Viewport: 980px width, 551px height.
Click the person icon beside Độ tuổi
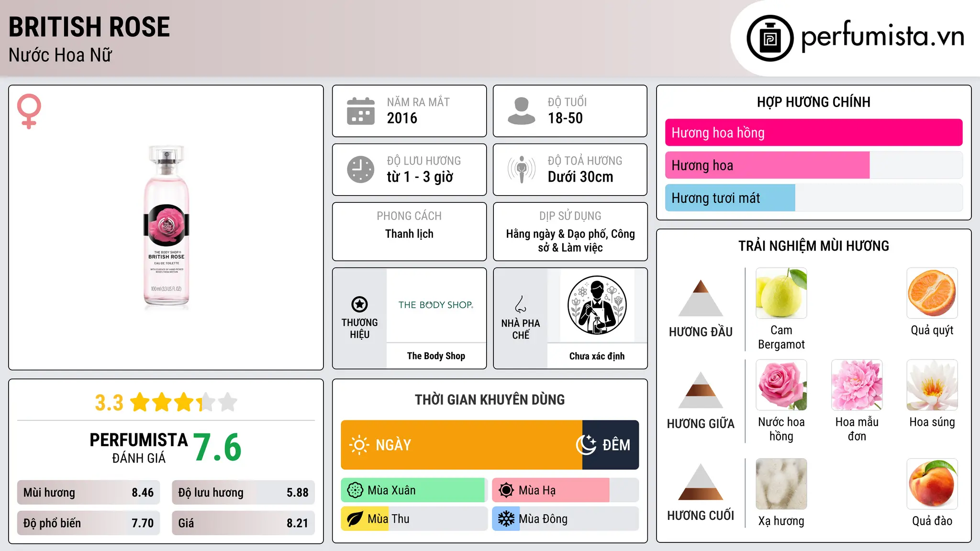522,111
